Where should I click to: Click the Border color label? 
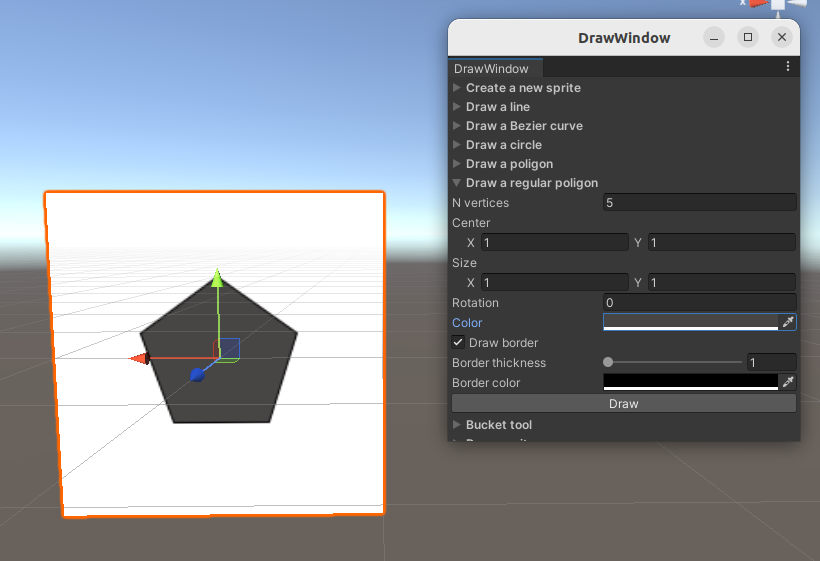[486, 383]
